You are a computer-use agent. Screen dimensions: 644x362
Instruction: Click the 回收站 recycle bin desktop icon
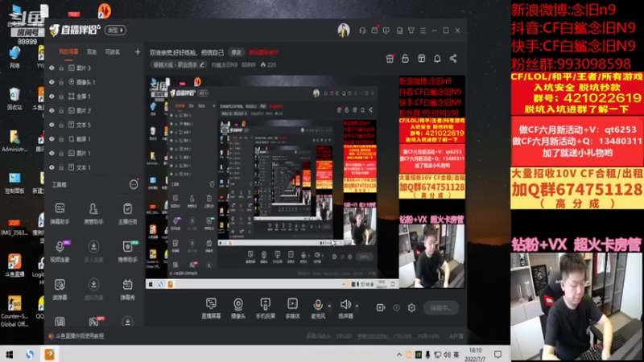(x=14, y=98)
